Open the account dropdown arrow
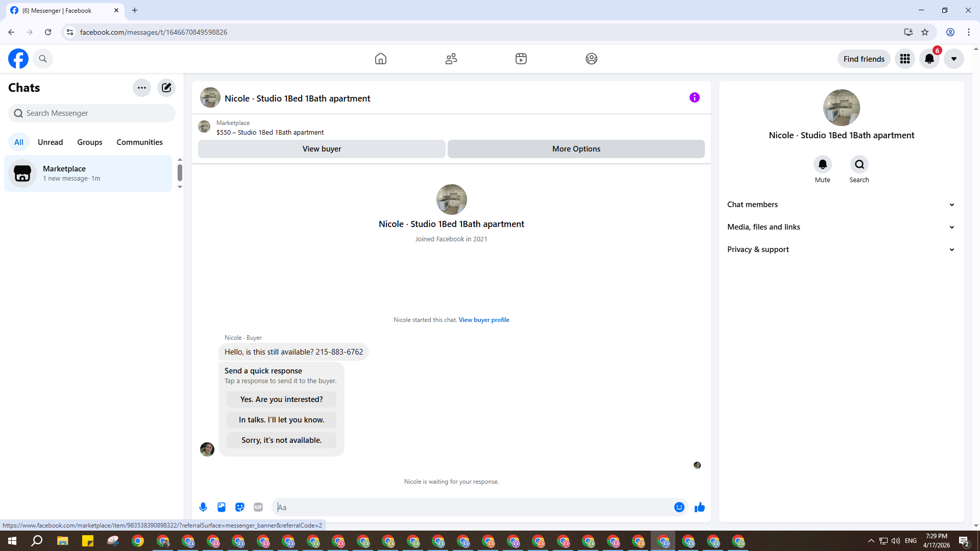Image resolution: width=980 pixels, height=551 pixels. click(953, 59)
